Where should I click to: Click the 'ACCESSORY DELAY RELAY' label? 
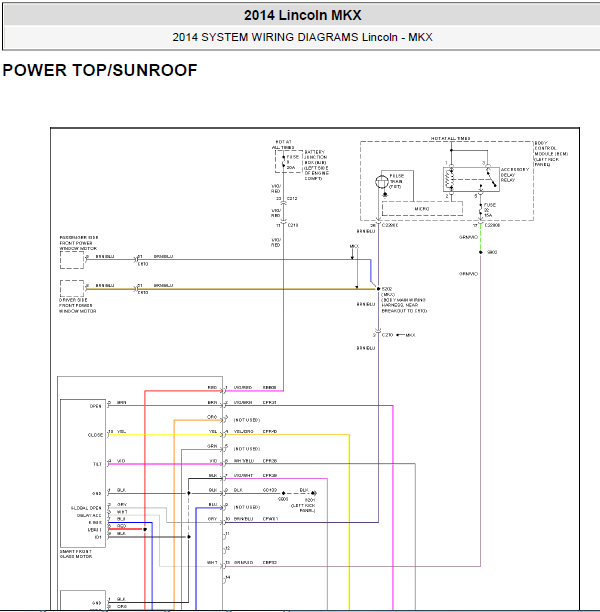515,174
